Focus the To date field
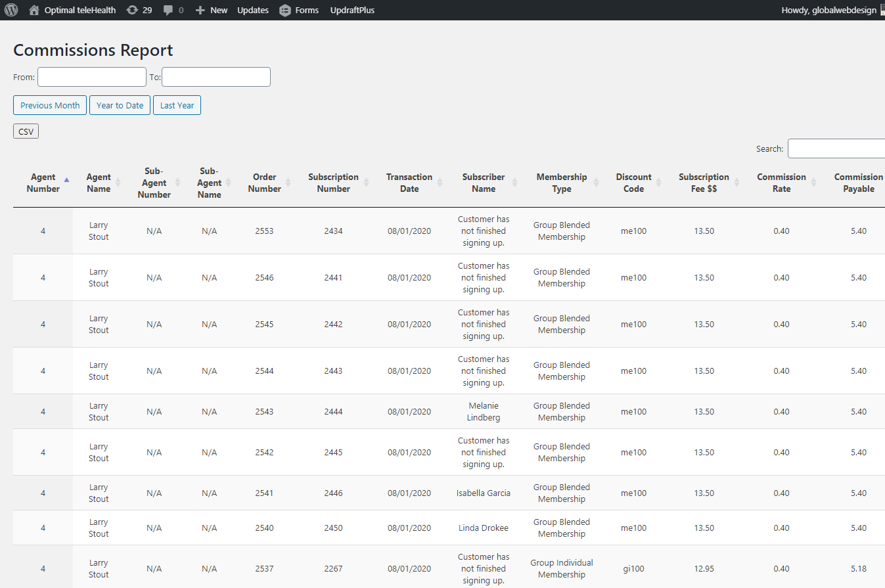Screen dimensions: 885x588 tap(216, 77)
